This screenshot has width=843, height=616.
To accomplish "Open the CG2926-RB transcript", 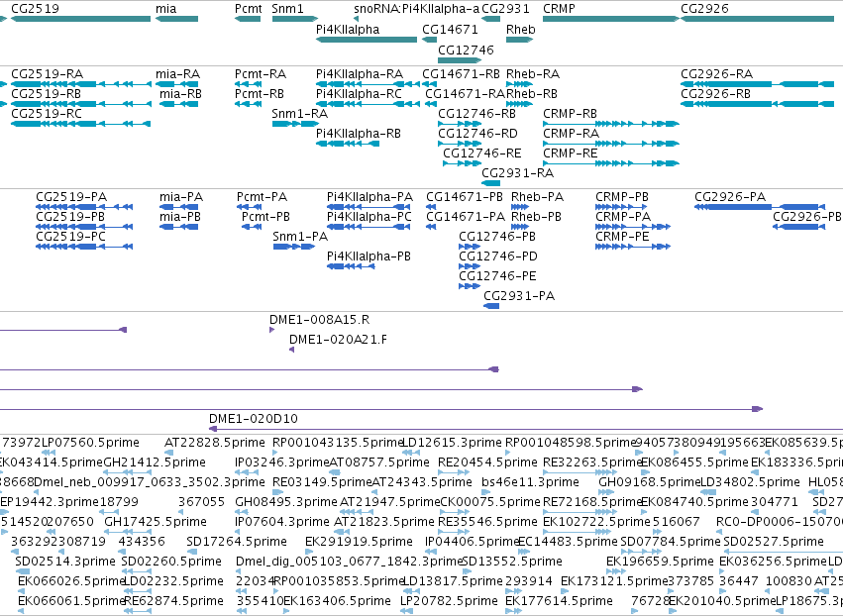I will point(757,104).
